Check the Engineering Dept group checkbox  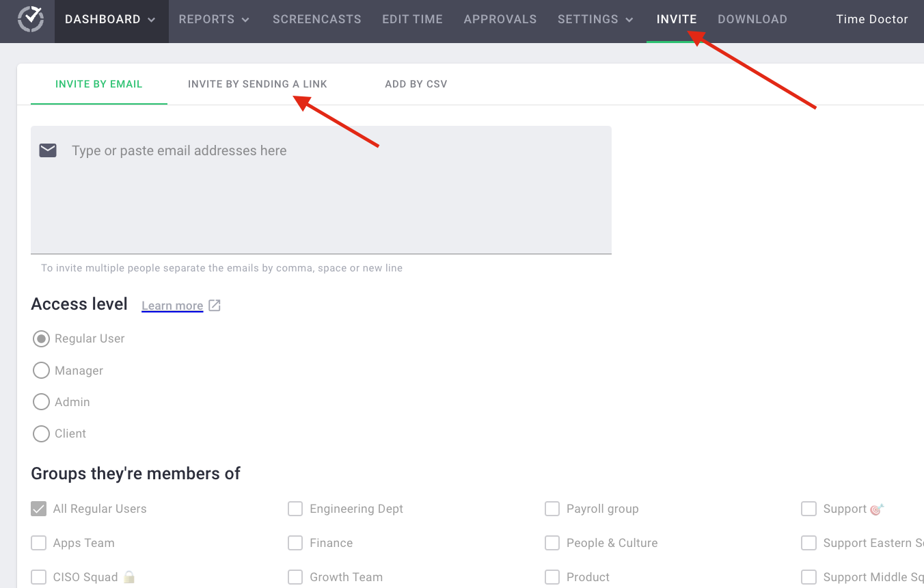coord(295,509)
